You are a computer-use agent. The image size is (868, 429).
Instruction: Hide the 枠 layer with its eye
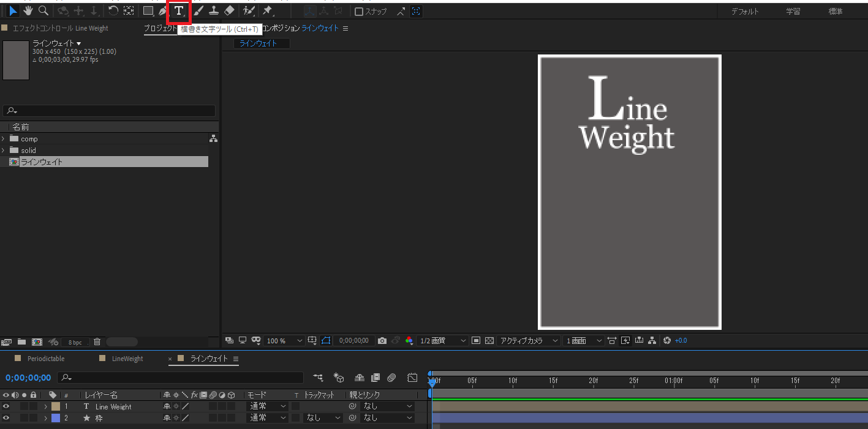(x=6, y=418)
